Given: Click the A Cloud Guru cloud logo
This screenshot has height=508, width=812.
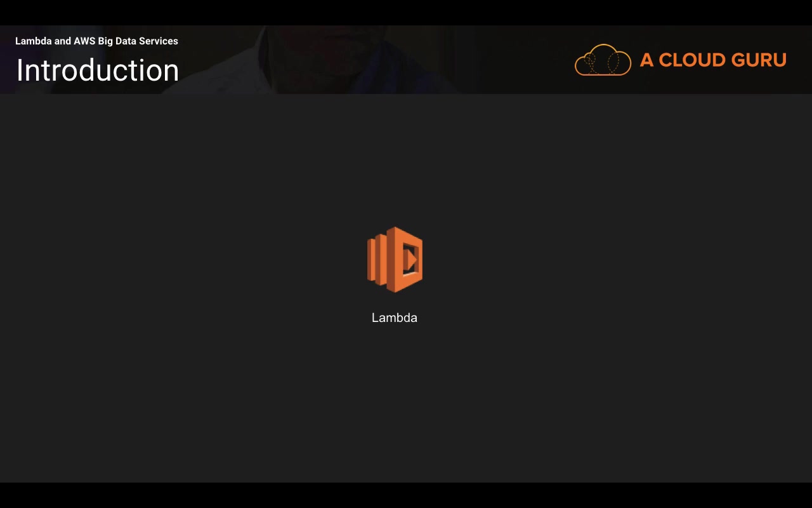Looking at the screenshot, I should point(603,60).
